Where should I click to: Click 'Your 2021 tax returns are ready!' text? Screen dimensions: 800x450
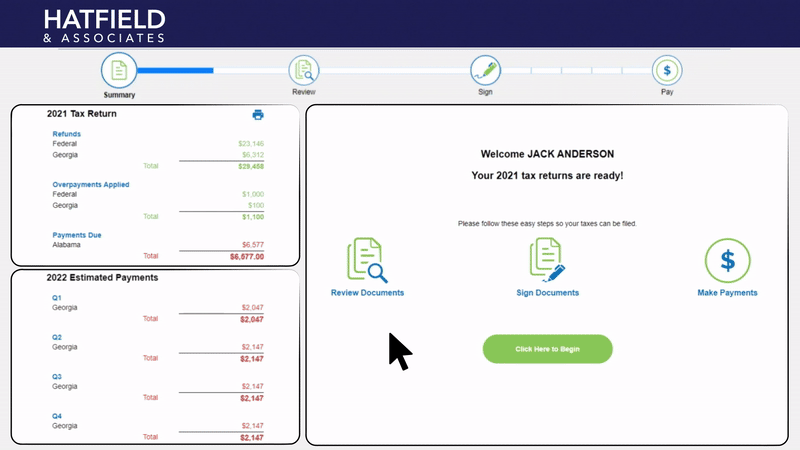tap(547, 176)
